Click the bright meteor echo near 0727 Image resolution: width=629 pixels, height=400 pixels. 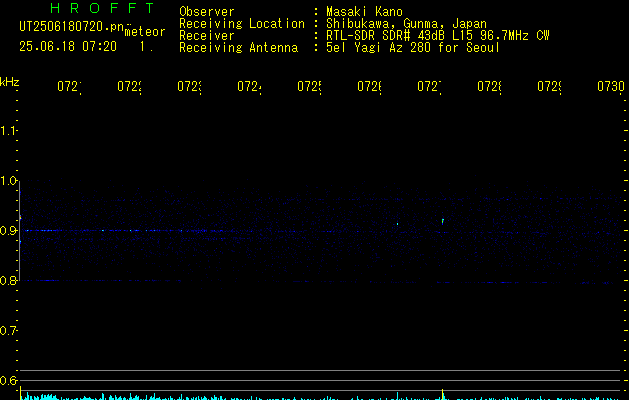click(443, 221)
